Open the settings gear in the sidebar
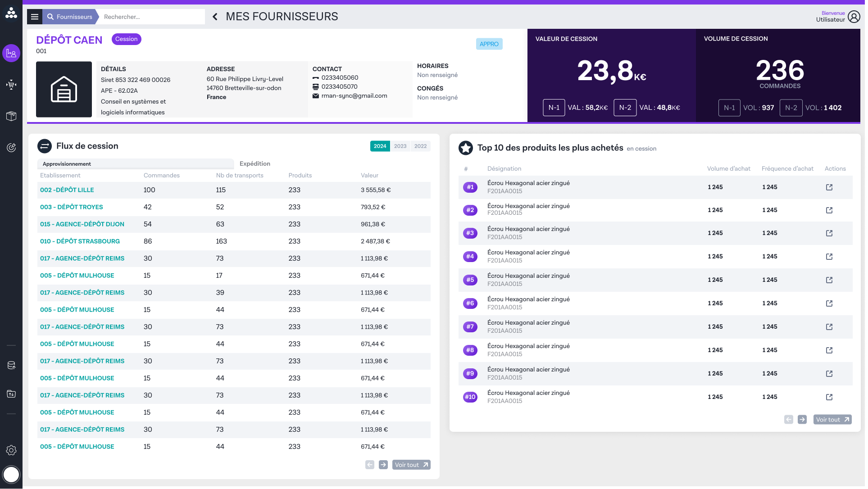Image resolution: width=868 pixels, height=489 pixels. click(11, 450)
